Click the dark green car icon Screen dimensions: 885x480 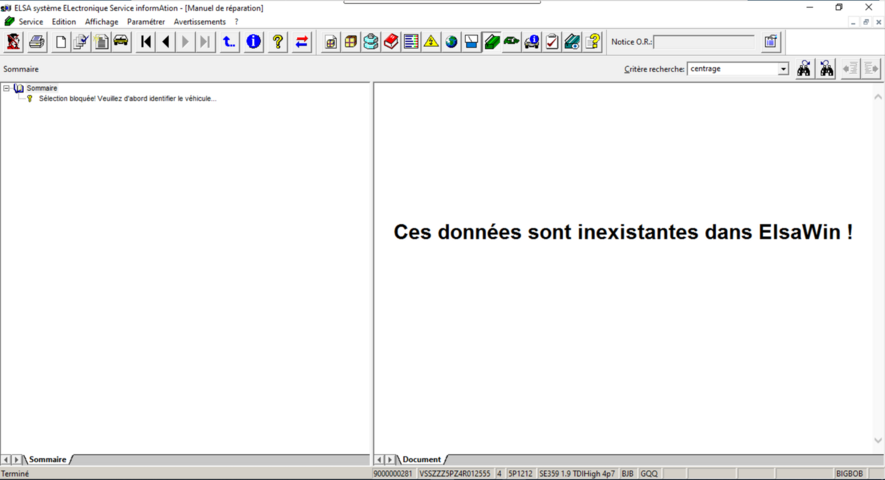511,42
